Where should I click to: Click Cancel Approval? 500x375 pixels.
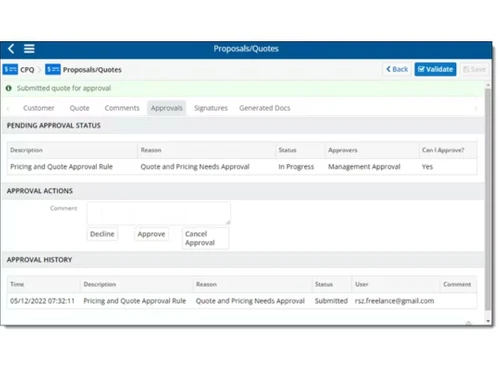point(205,238)
